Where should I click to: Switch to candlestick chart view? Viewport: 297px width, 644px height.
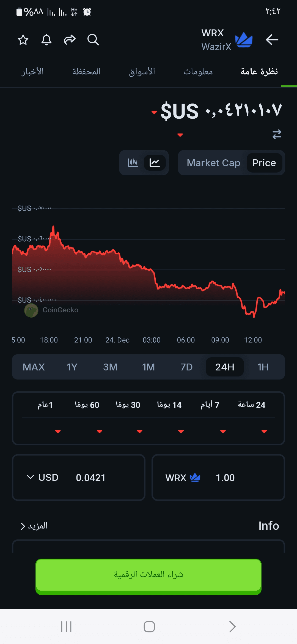pyautogui.click(x=133, y=163)
